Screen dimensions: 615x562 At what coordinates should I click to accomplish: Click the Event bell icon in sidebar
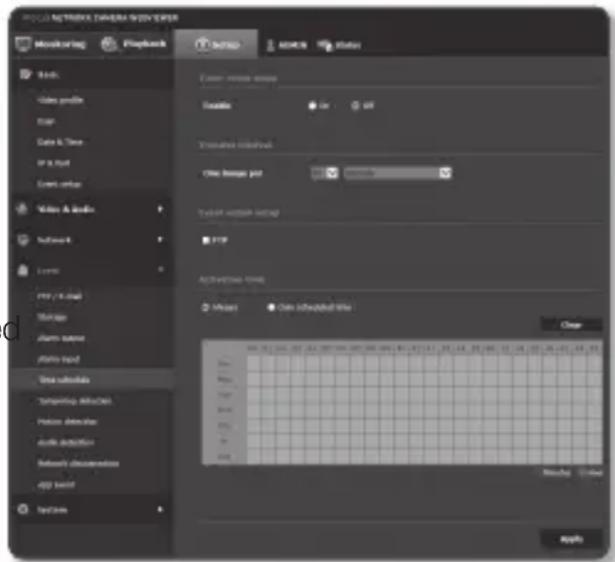23,270
